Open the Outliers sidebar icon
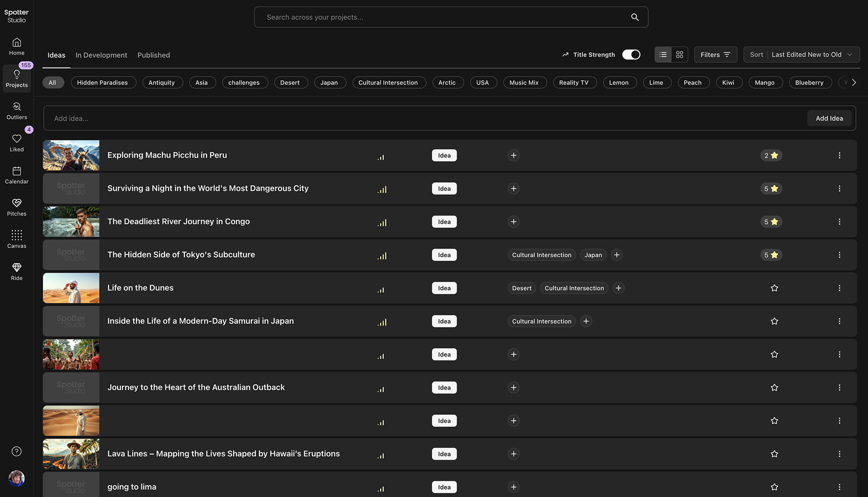 [x=17, y=110]
